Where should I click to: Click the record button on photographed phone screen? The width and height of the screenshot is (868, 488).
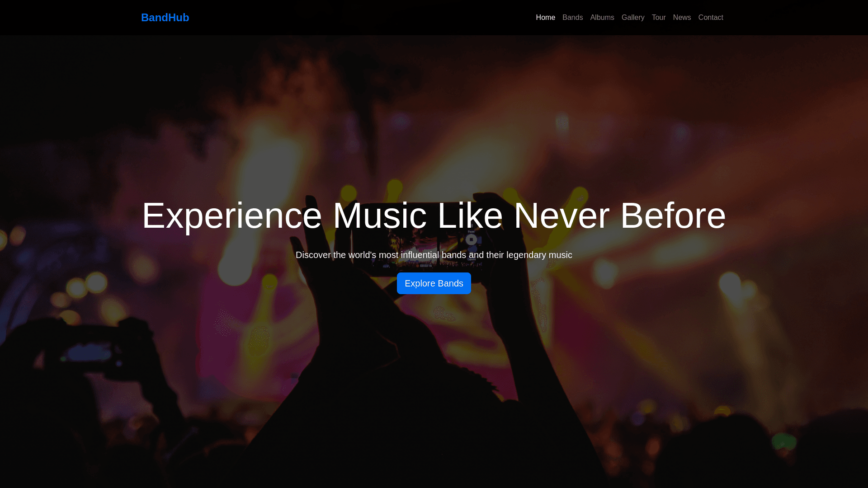tap(471, 239)
